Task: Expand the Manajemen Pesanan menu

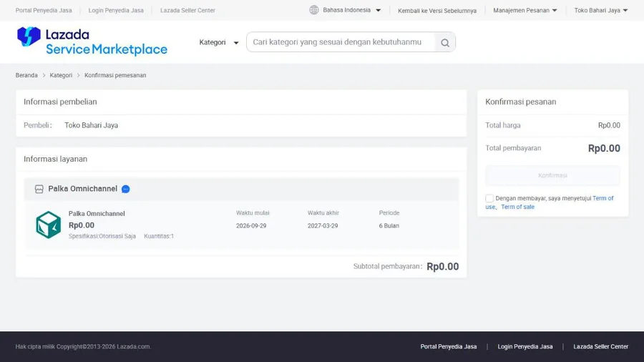Action: click(525, 10)
